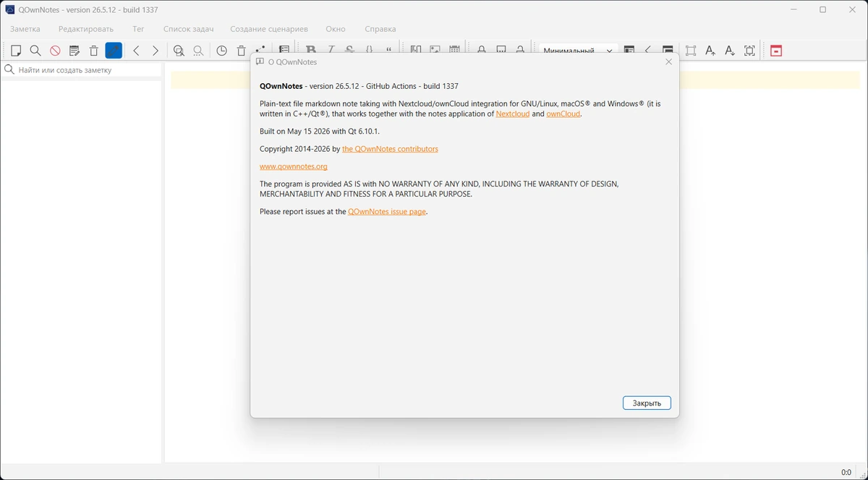Screen dimensions: 868x480
Task: Open the QOwnNotes contributors link
Action: pos(390,149)
